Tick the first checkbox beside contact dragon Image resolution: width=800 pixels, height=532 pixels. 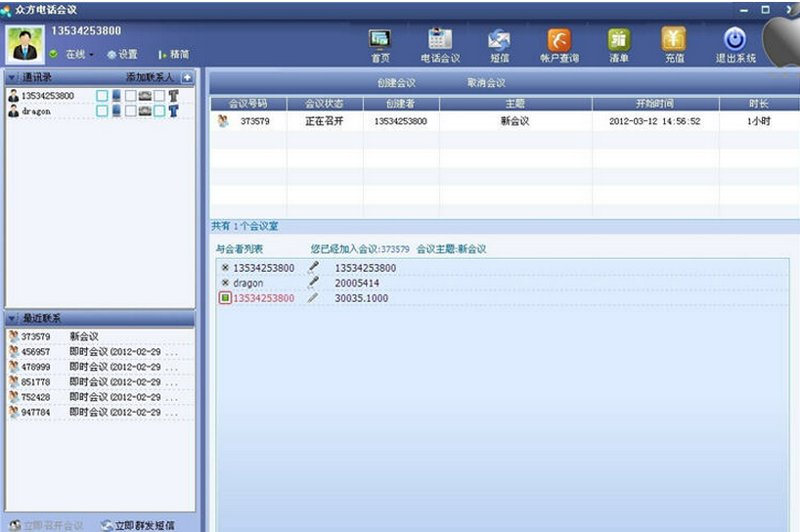(102, 111)
